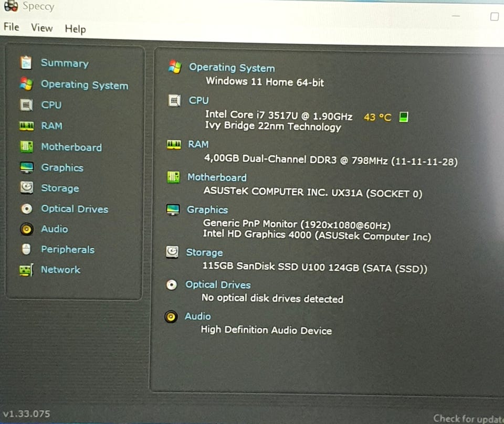The image size is (504, 424).
Task: Minimize the Speccy window
Action: (456, 15)
